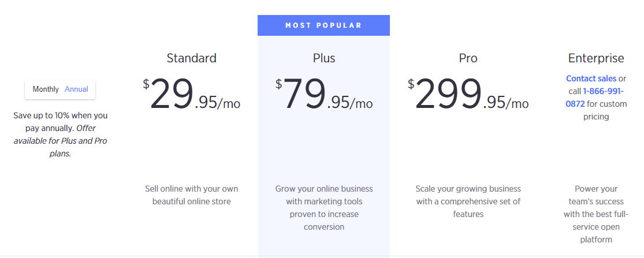Click the $299.95/mo Pro price
644x258 pixels.
coord(468,94)
